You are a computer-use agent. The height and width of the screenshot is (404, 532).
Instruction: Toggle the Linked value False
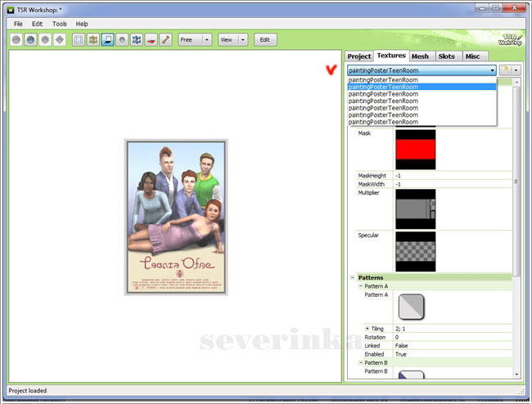(453, 346)
